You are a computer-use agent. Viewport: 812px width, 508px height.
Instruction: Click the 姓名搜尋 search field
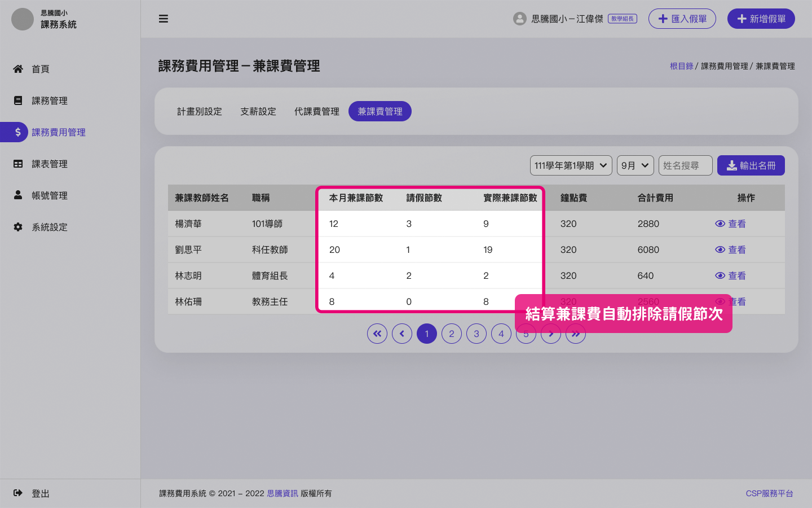[685, 165]
